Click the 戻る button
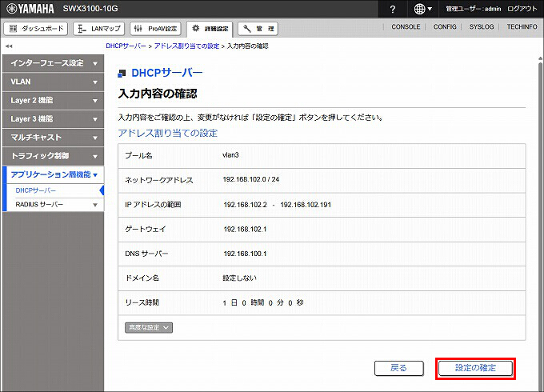This screenshot has height=392, width=544. pos(399,368)
